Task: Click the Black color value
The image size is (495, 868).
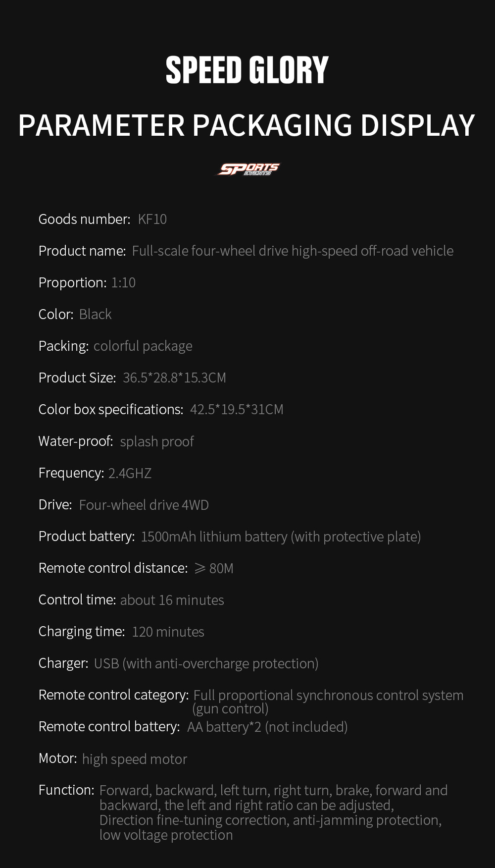Action: 96,315
